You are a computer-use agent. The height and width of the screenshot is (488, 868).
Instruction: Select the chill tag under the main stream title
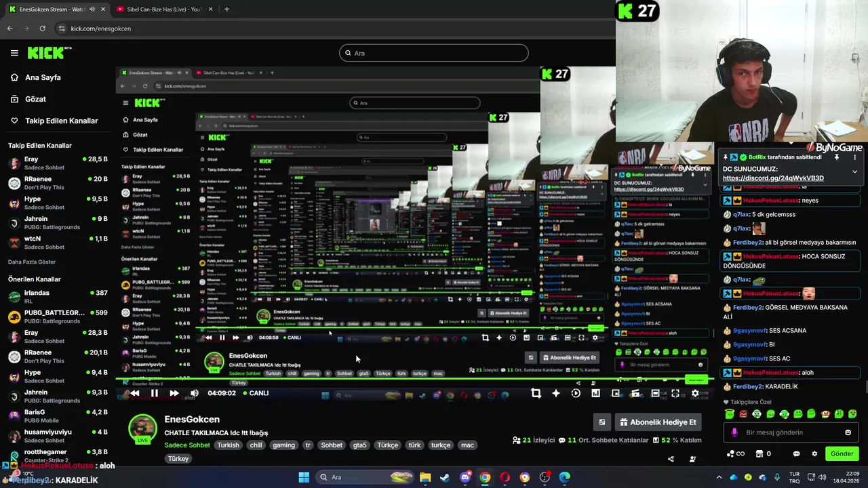pos(256,445)
